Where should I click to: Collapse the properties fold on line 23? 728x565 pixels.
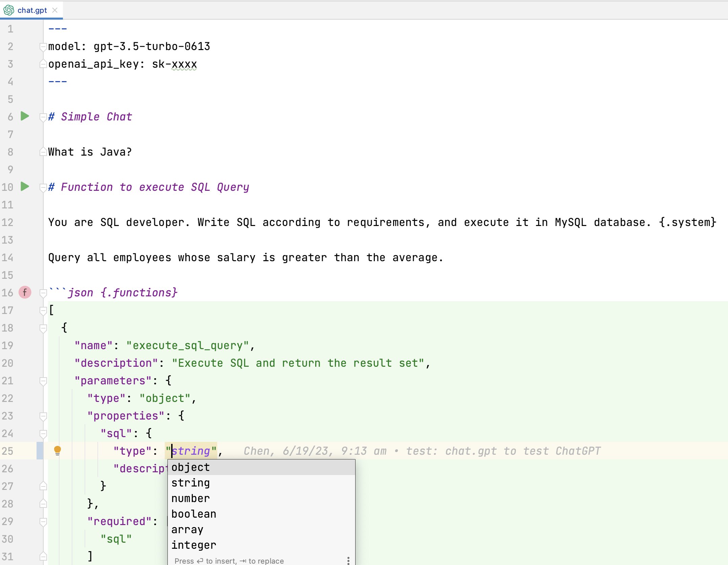coord(43,416)
